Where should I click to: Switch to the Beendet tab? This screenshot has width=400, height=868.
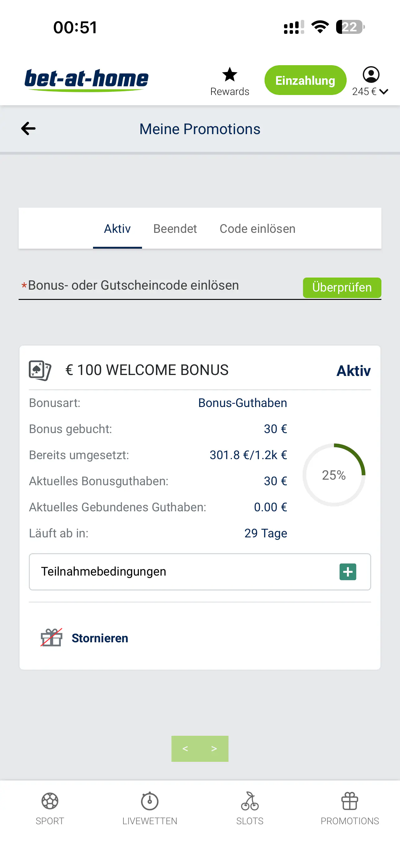coord(175,228)
